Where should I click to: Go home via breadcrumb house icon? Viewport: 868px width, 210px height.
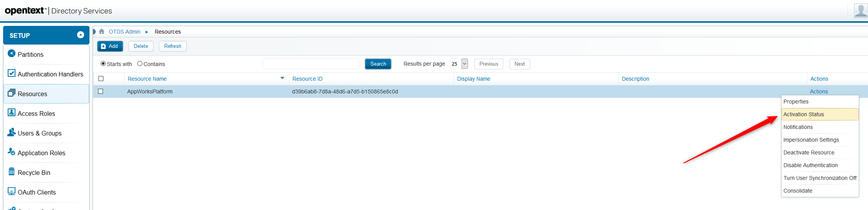(102, 32)
